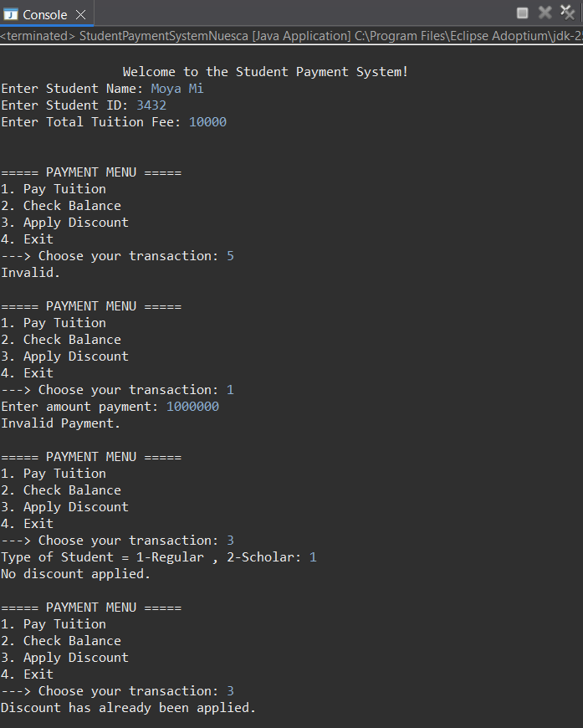Click the Discount has already been applied line

click(x=127, y=707)
